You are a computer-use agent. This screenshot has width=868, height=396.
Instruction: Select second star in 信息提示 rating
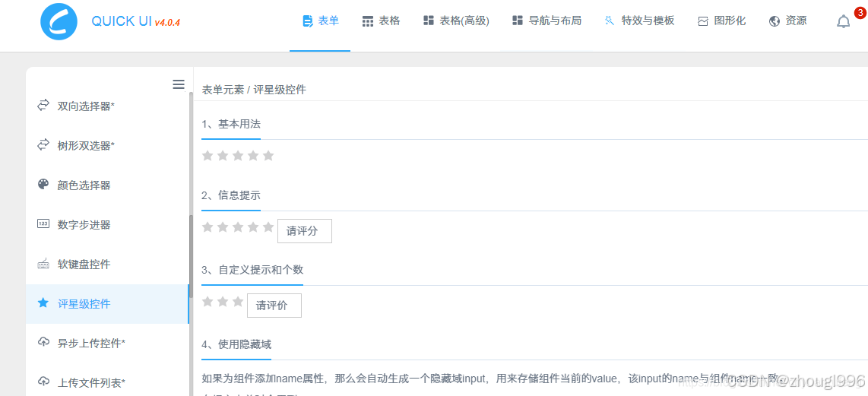tap(223, 227)
